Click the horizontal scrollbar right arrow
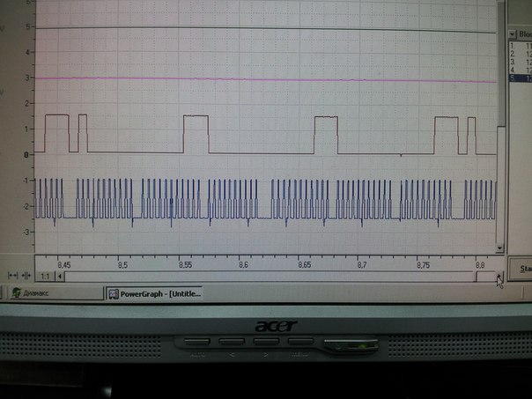This screenshot has width=532, height=399. click(x=499, y=277)
